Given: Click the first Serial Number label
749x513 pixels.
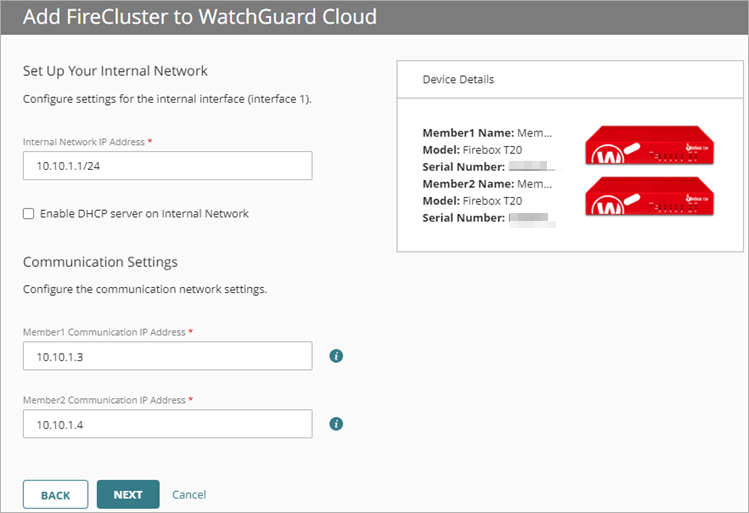Looking at the screenshot, I should pyautogui.click(x=464, y=167).
